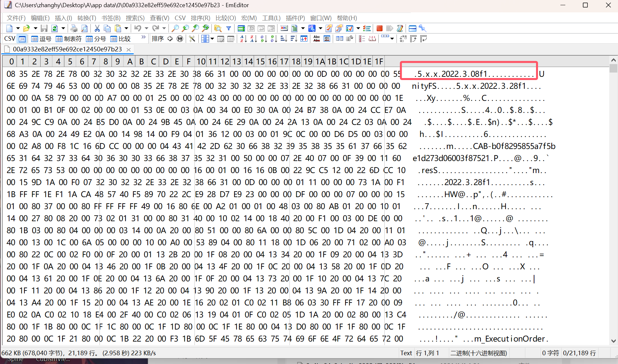Sort numbers 9 to 0 descending
The width and height of the screenshot is (618, 364).
[274, 39]
